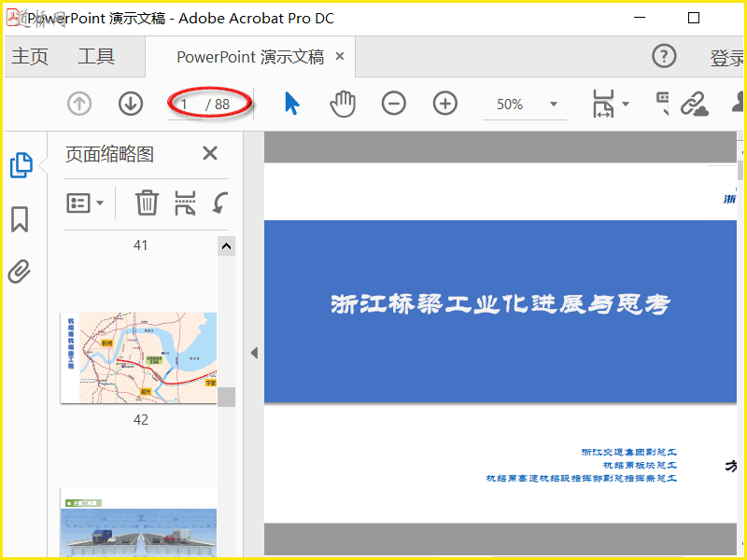This screenshot has height=560, width=747.
Task: Click thumbnail scrollbar up arrow
Action: tap(226, 246)
